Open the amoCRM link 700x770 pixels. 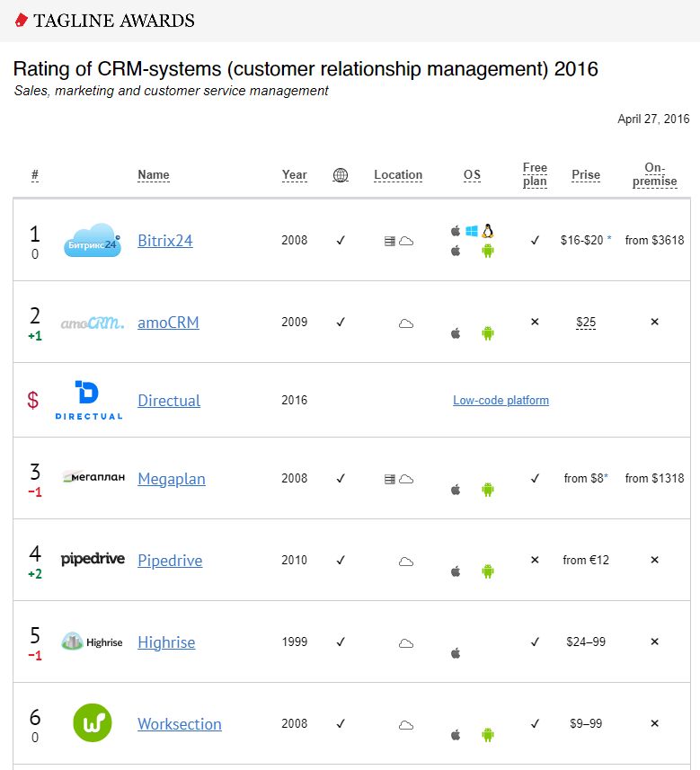coord(168,323)
